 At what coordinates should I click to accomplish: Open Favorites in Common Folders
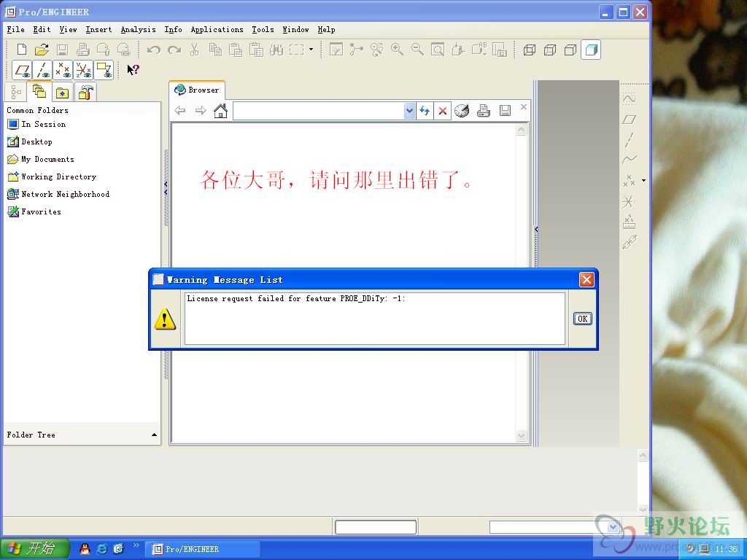[x=34, y=212]
